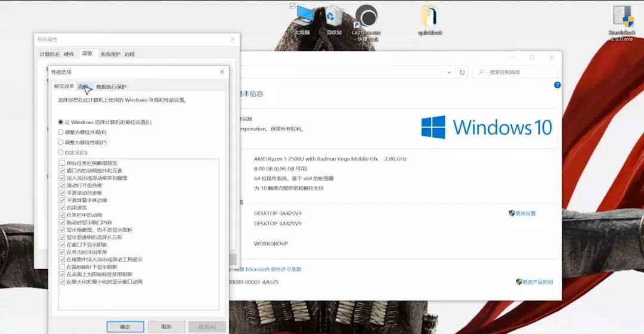The width and height of the screenshot is (644, 334).
Task: Uncheck 平滑滚动列表框 checkbox
Action: tap(63, 193)
